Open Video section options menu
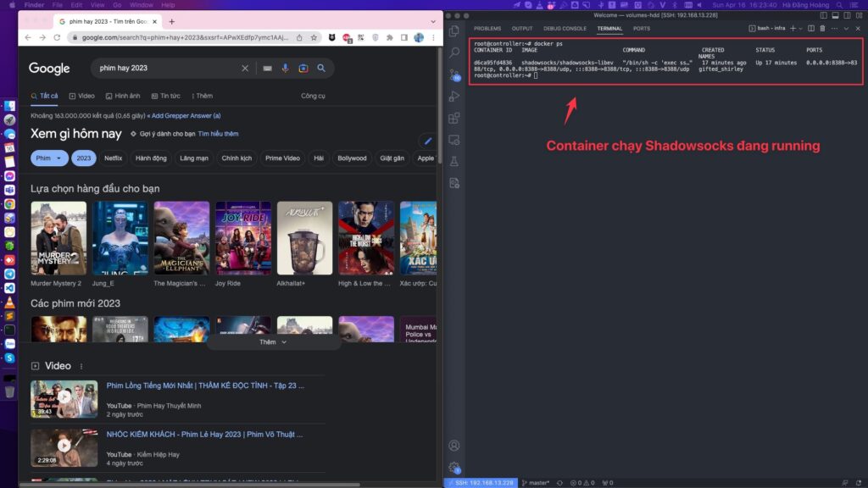Screen dimensions: 868x488 point(81,366)
